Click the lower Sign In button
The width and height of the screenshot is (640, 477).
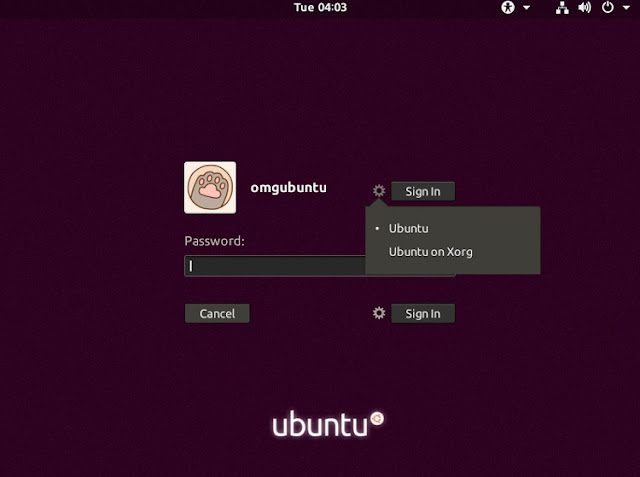click(x=423, y=313)
